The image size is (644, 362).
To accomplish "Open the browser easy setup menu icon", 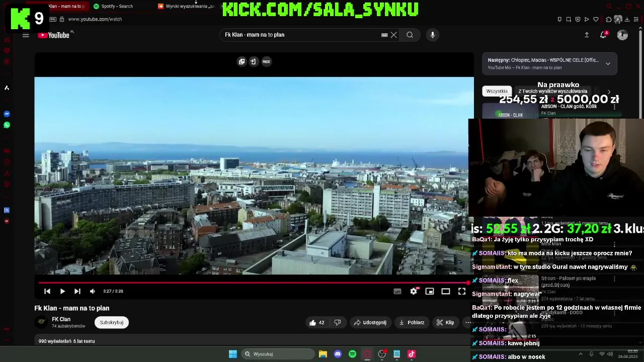I will [x=636, y=20].
